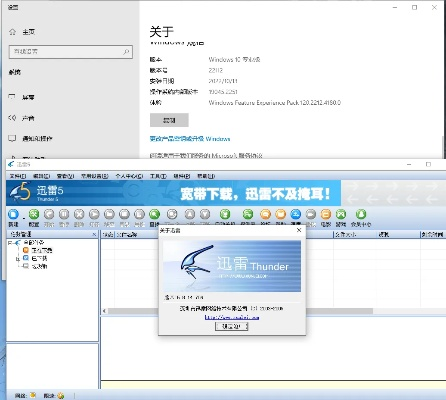Click the blue round 搜索 toolbar icon

[296, 214]
